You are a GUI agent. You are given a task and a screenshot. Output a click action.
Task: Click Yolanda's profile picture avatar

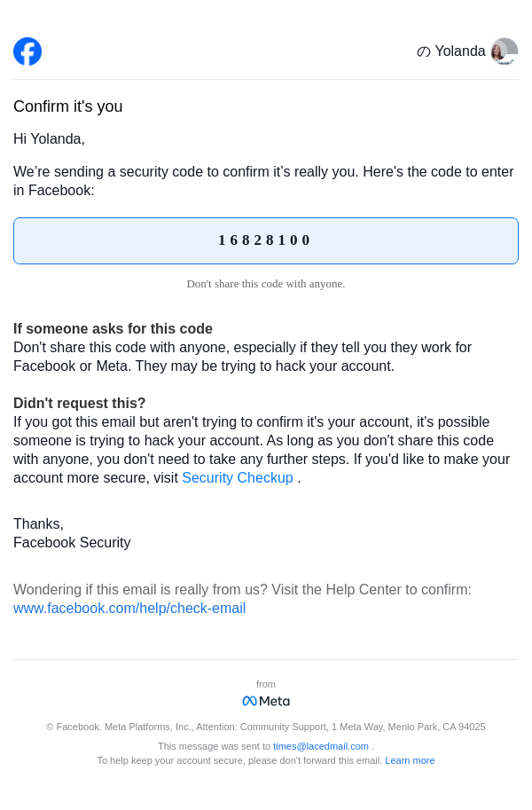tap(505, 51)
